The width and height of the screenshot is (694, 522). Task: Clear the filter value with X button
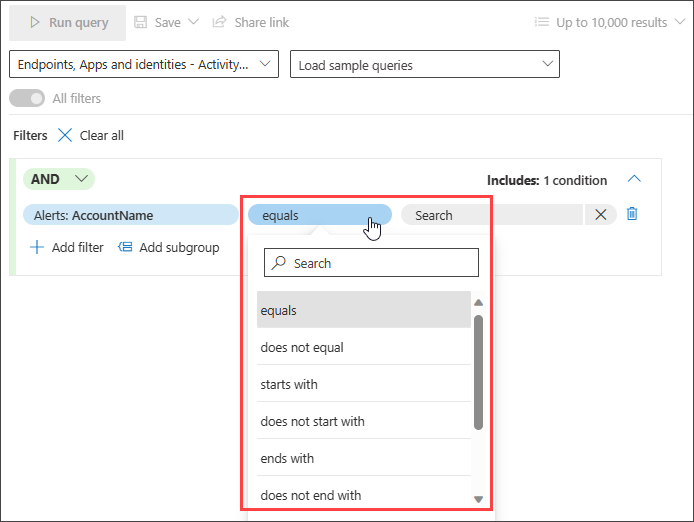coord(601,215)
